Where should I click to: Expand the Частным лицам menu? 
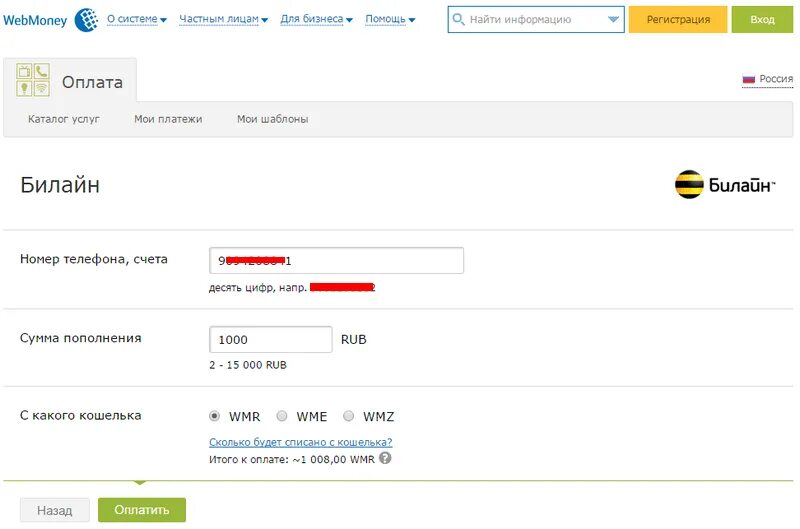[x=223, y=19]
